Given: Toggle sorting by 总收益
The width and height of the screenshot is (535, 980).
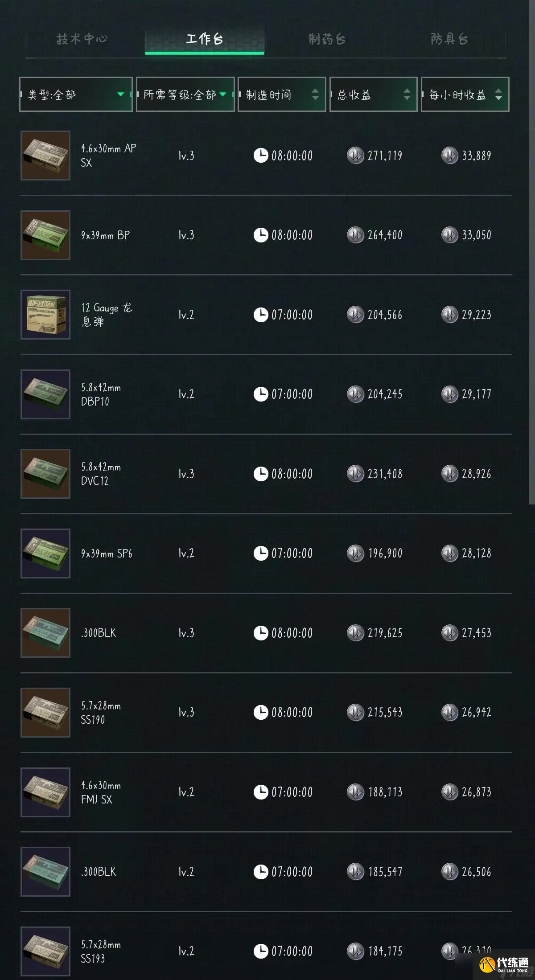Looking at the screenshot, I should click(373, 94).
